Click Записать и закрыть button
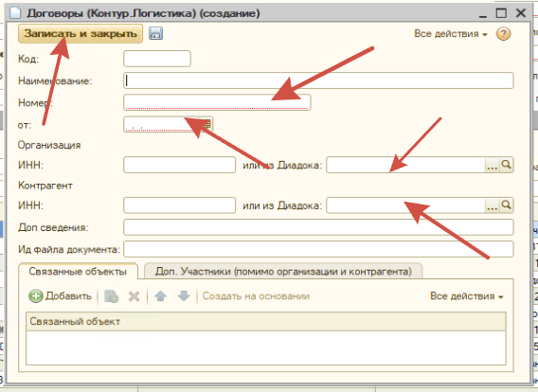The image size is (538, 392). tap(81, 33)
